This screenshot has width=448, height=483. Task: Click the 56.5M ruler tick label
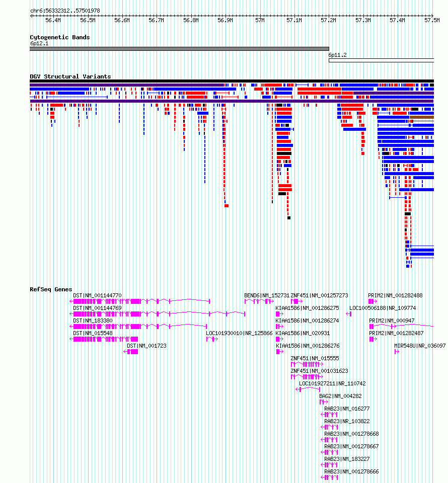pos(88,20)
